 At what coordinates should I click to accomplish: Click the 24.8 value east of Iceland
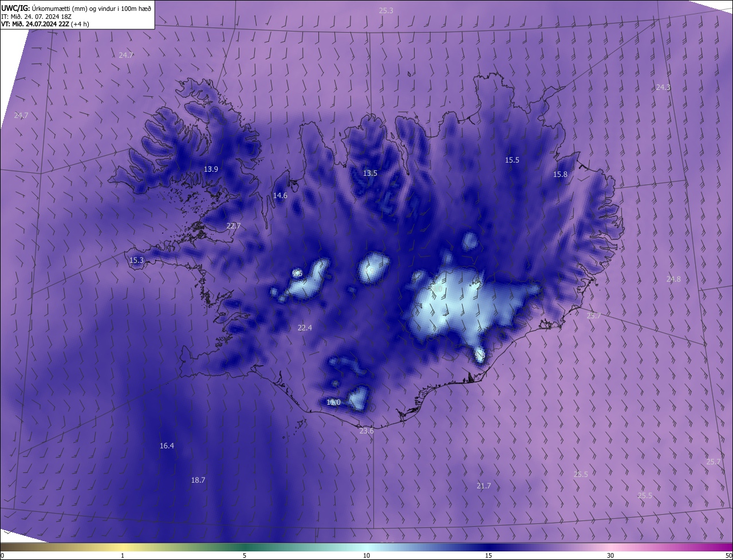point(673,279)
